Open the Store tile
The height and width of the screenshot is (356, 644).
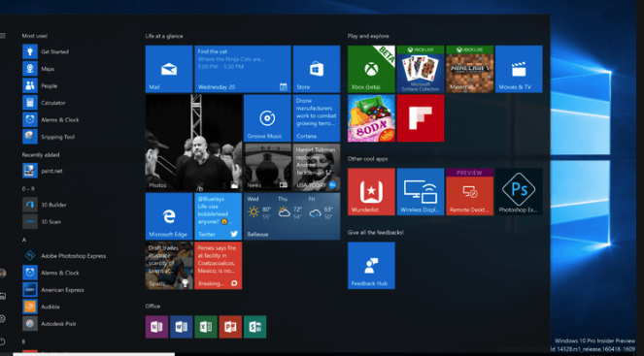[x=317, y=69]
